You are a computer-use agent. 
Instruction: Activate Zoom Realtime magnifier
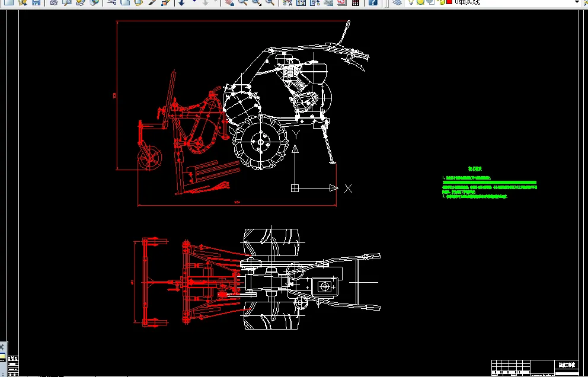242,2
